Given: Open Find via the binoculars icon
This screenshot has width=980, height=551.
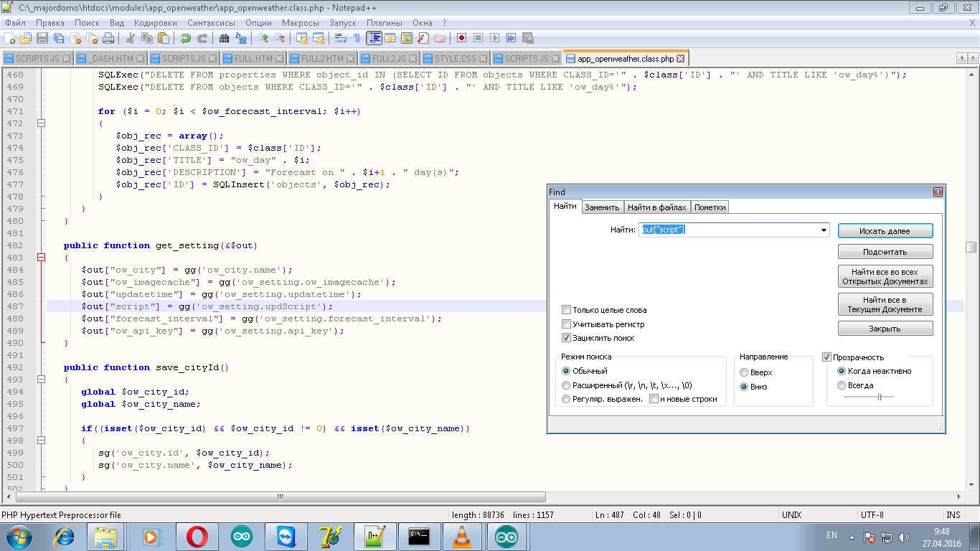Looking at the screenshot, I should coord(224,38).
